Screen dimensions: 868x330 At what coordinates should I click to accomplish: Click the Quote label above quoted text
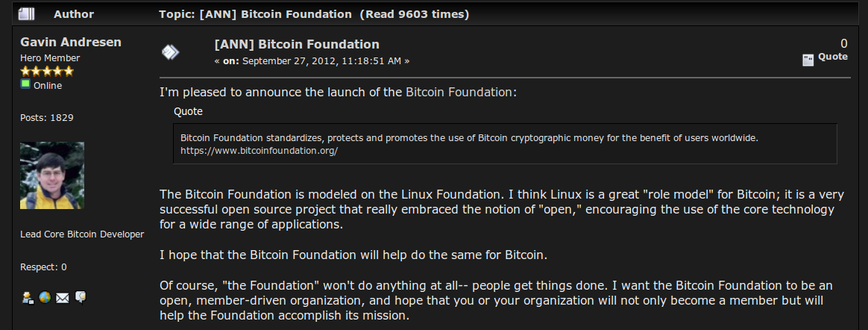[x=188, y=111]
